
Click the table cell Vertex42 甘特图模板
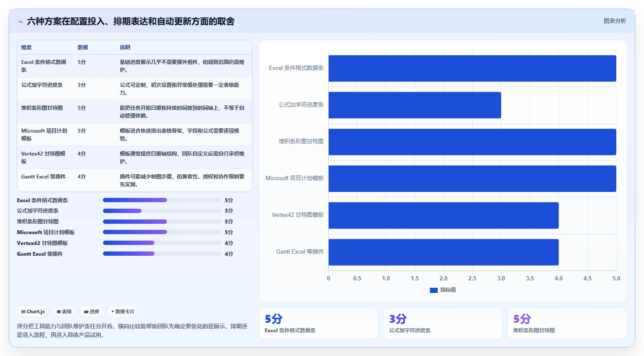(x=43, y=157)
